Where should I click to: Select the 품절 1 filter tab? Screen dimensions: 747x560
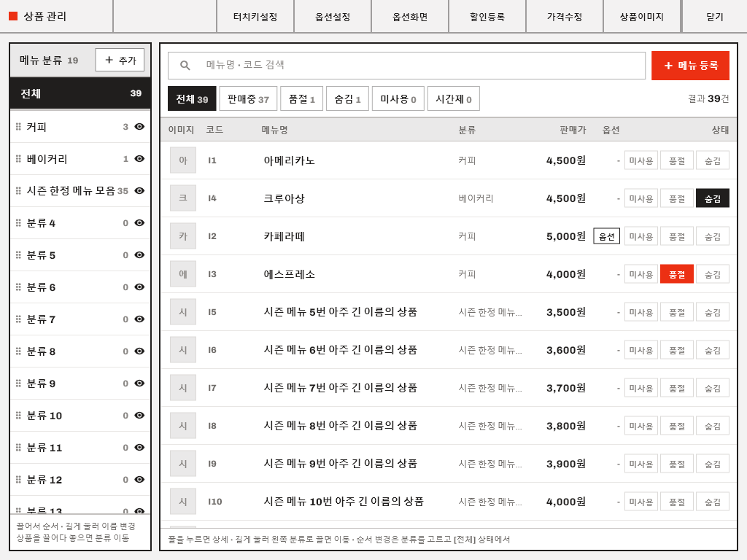[301, 99]
